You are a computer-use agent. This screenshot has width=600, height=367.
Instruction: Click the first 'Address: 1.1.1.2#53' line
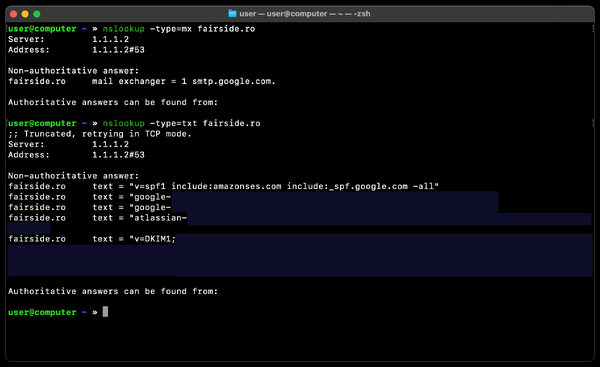[77, 50]
